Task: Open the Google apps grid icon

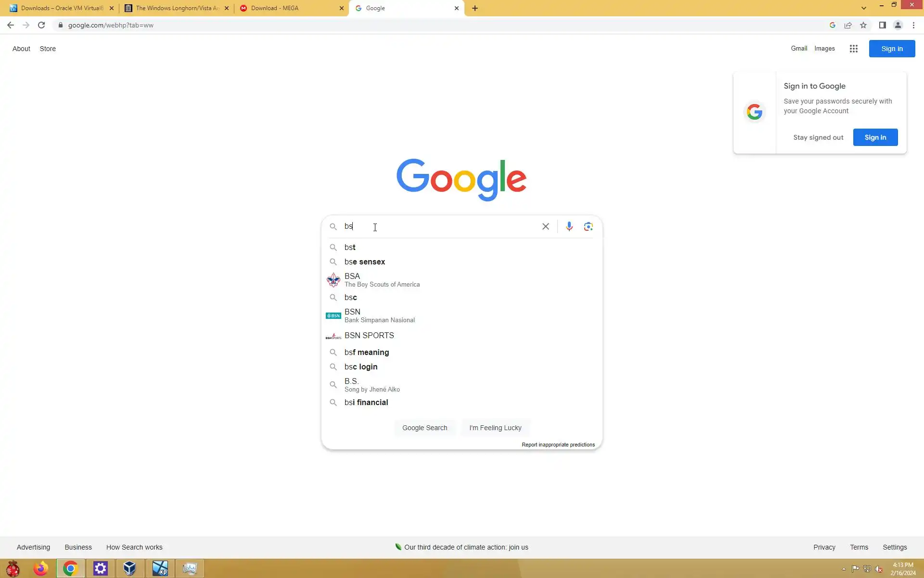Action: point(853,49)
